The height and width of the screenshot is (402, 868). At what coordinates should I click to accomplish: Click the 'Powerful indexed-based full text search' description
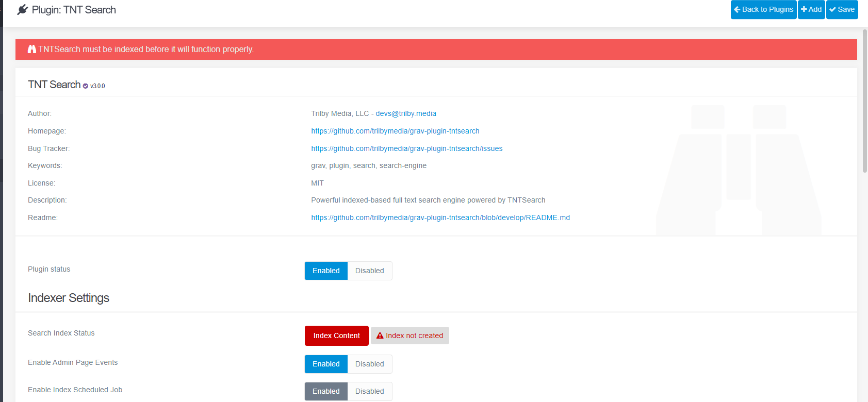pos(428,200)
